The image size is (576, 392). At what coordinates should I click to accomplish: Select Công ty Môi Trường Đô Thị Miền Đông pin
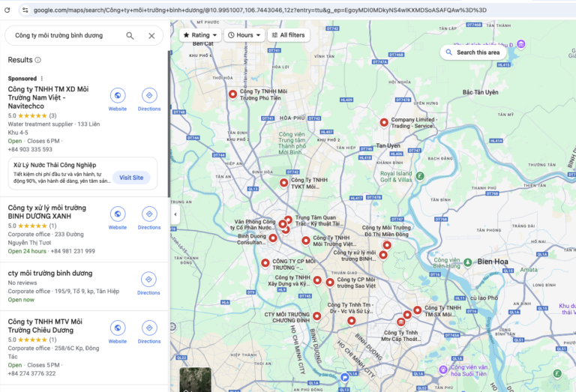coord(387,245)
